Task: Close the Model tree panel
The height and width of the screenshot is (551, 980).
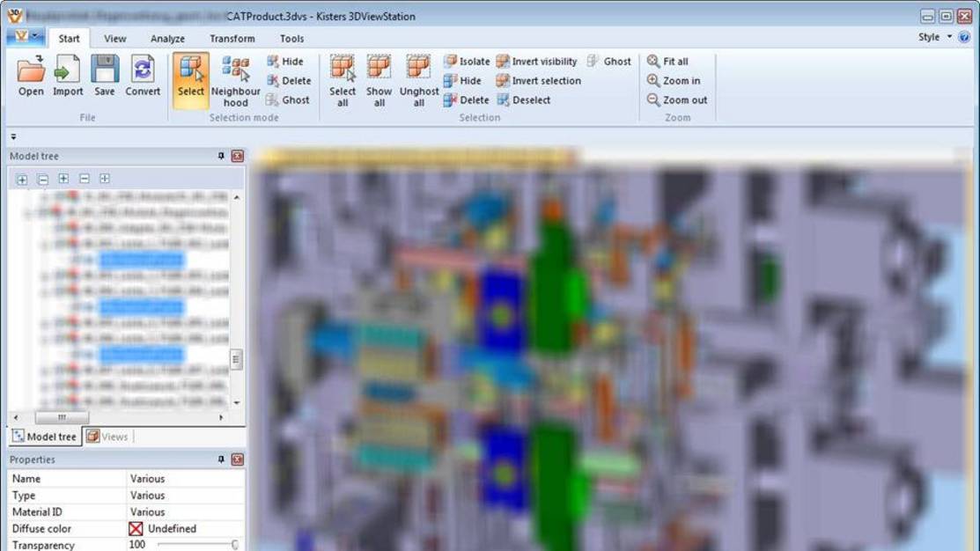Action: [238, 156]
